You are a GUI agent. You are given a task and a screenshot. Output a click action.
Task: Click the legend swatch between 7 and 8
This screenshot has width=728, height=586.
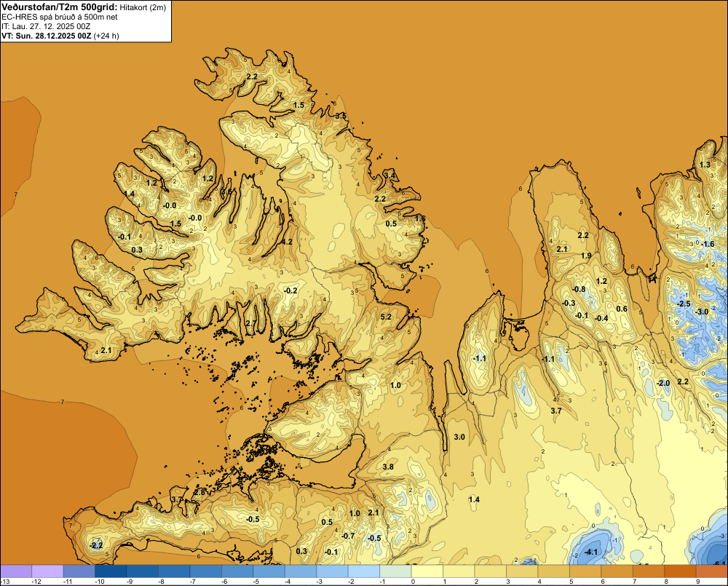point(649,571)
